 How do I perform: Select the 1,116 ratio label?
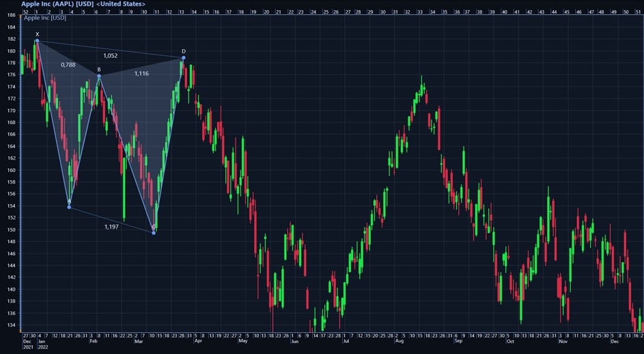tap(141, 74)
